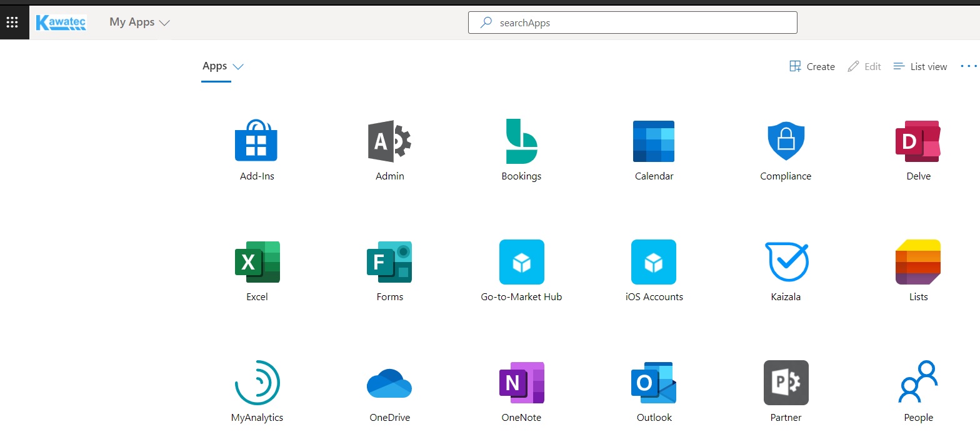Open the more options ellipsis
Image resolution: width=980 pixels, height=444 pixels.
pyautogui.click(x=969, y=66)
